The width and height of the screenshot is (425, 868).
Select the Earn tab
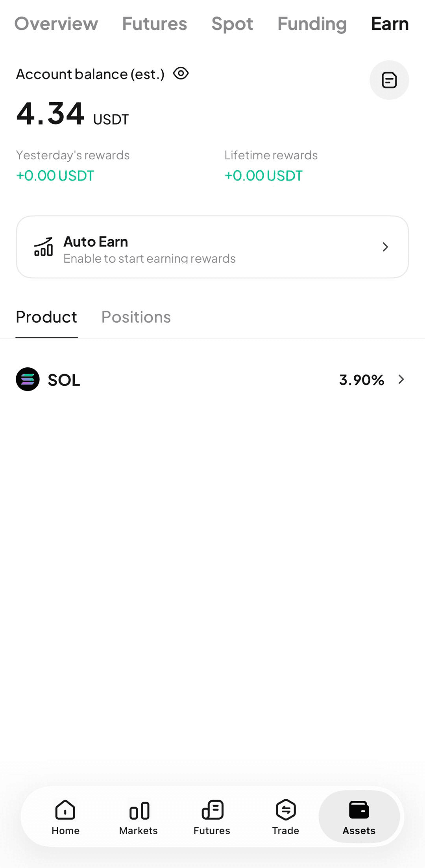(390, 24)
